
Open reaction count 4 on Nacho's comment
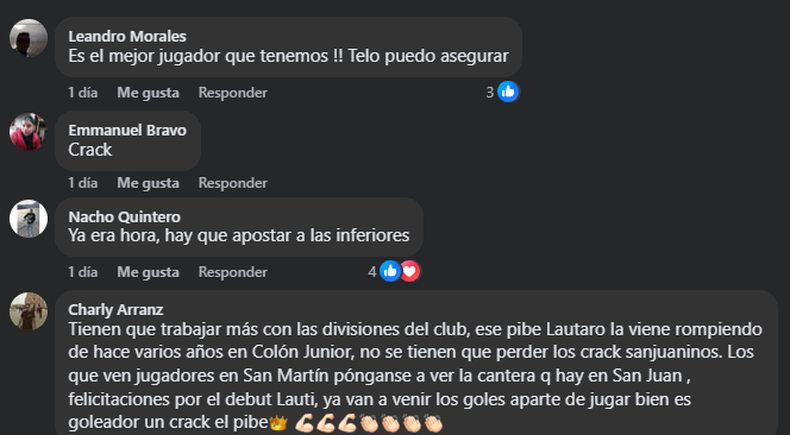coord(372,272)
